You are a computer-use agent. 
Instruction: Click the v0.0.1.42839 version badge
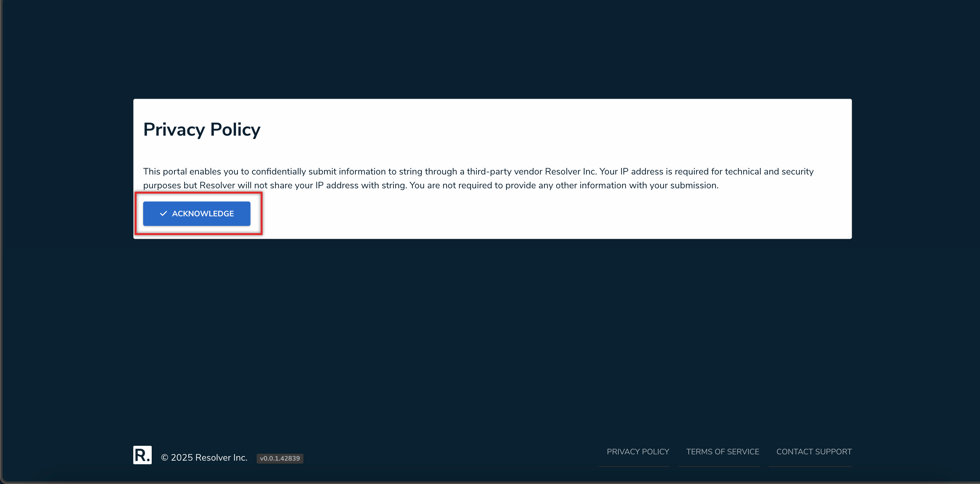(x=280, y=458)
